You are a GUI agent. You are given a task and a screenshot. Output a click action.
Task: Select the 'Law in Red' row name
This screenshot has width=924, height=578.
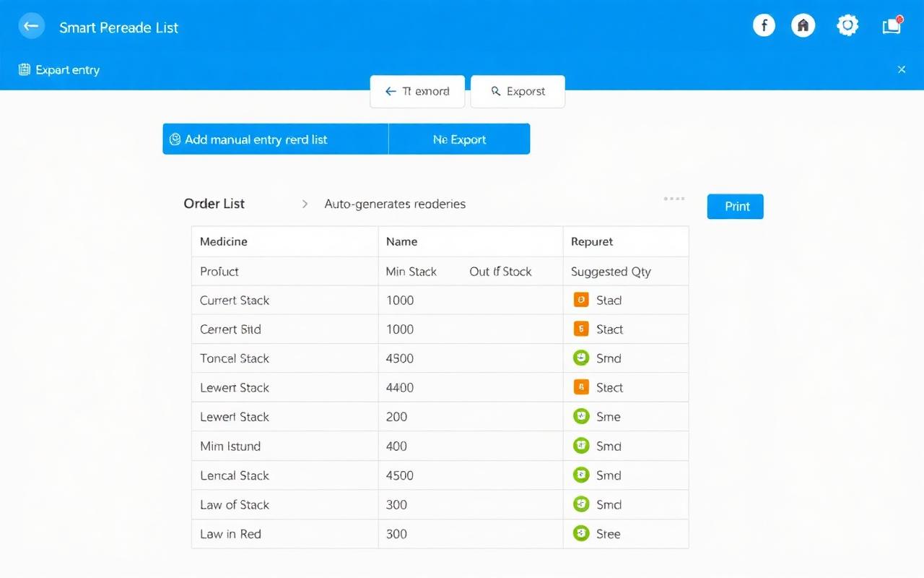[x=230, y=534]
